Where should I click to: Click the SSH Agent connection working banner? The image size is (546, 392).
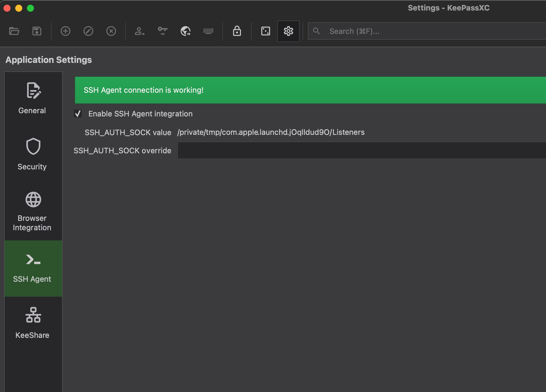point(310,90)
